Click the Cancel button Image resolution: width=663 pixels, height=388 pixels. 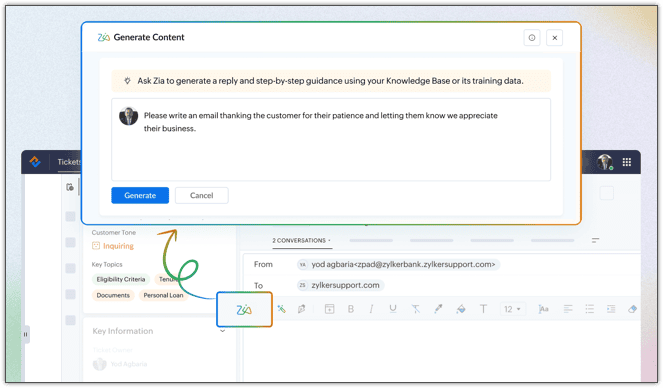pos(202,195)
